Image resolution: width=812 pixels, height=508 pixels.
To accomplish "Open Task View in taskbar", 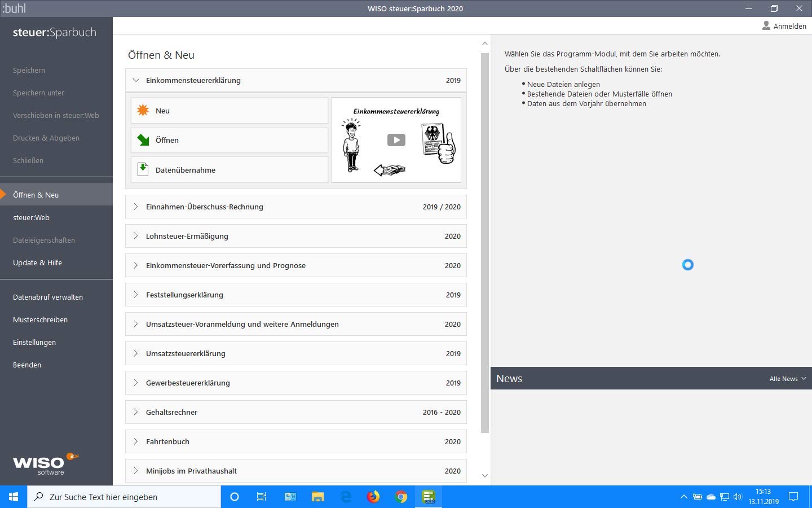I will point(262,497).
